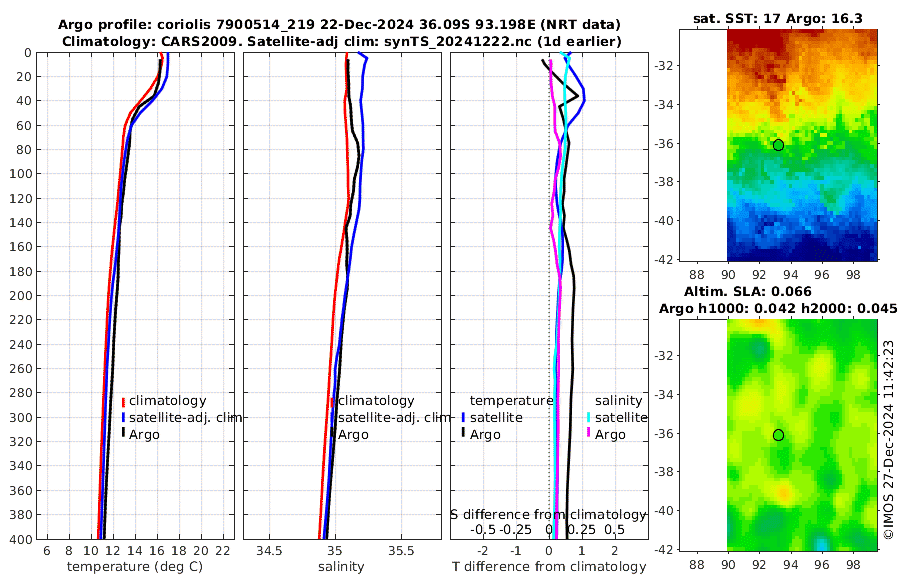Click the Argo float circle marker on SST map

[778, 145]
